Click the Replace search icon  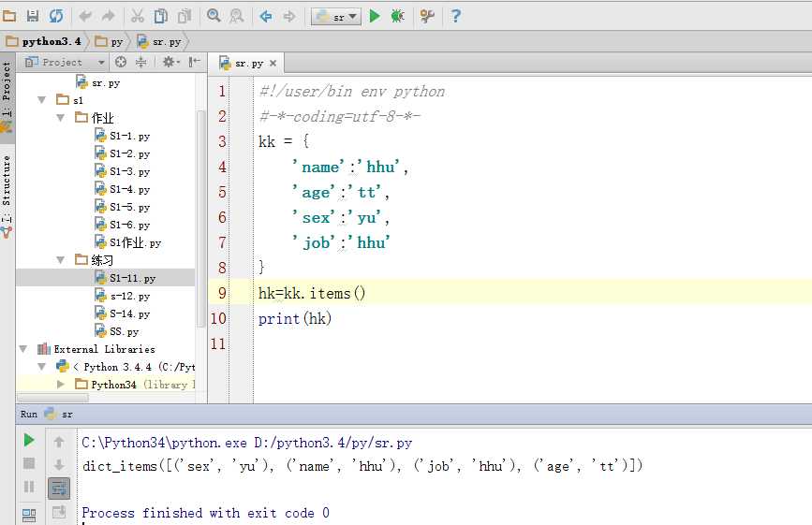click(237, 16)
